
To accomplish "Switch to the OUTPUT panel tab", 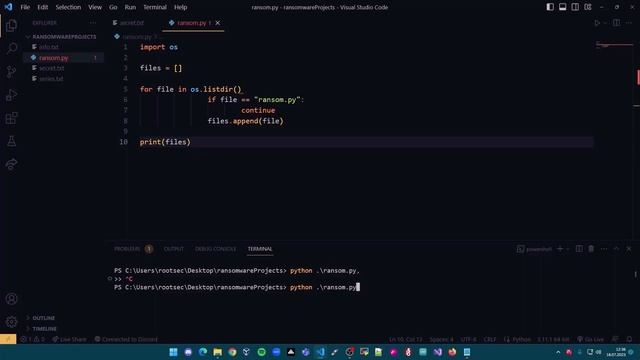I will (x=173, y=249).
